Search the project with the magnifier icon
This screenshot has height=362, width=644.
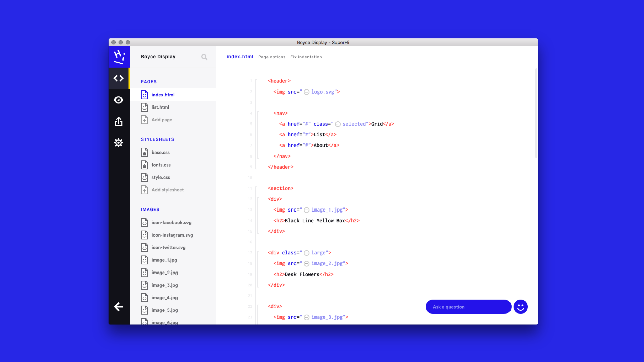[x=204, y=57]
